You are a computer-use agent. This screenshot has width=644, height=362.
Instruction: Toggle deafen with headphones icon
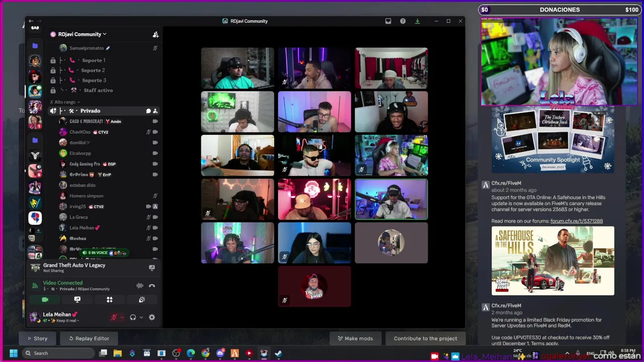[x=133, y=317]
